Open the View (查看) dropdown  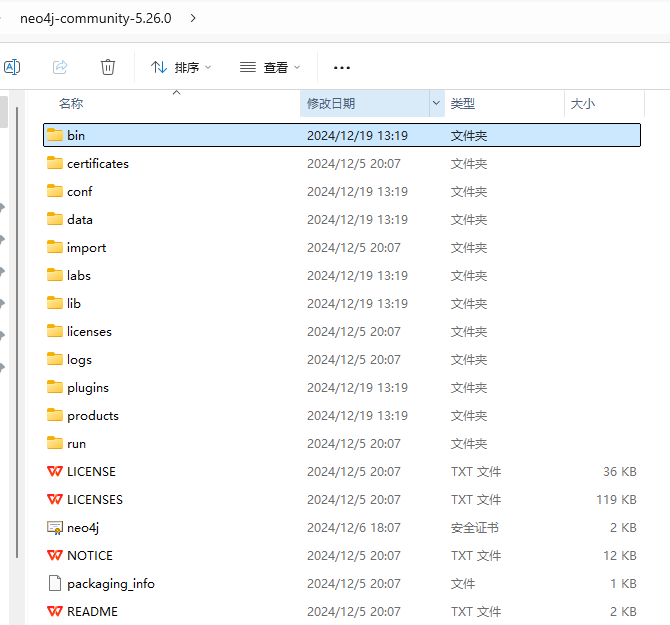[270, 67]
